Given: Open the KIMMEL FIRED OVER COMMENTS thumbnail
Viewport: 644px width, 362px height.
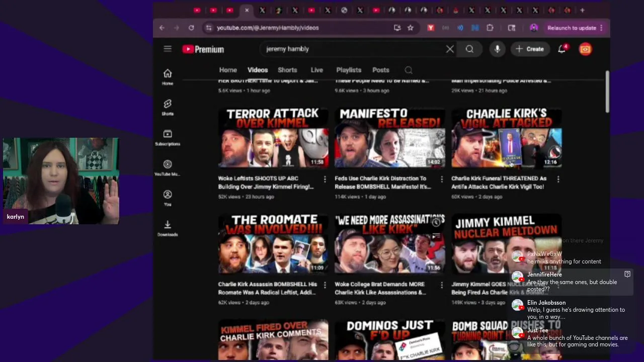Looking at the screenshot, I should click(273, 340).
